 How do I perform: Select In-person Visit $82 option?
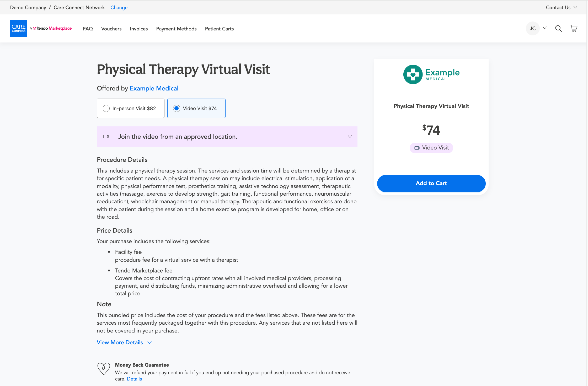coord(131,108)
